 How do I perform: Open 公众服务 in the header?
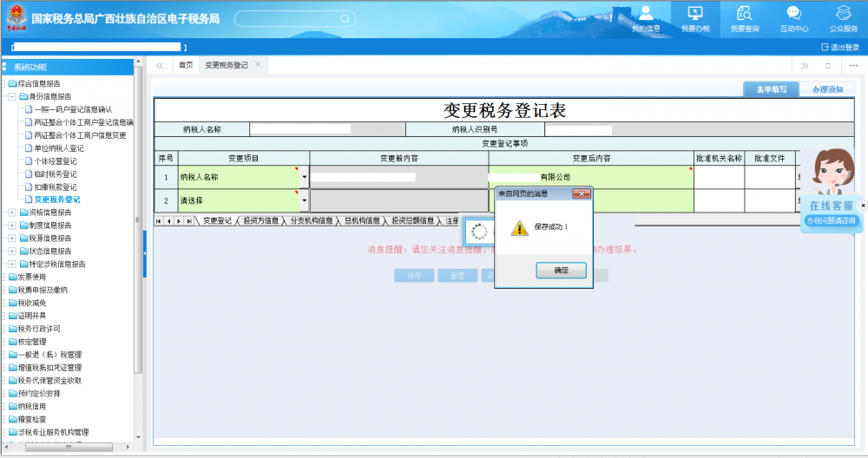point(843,18)
